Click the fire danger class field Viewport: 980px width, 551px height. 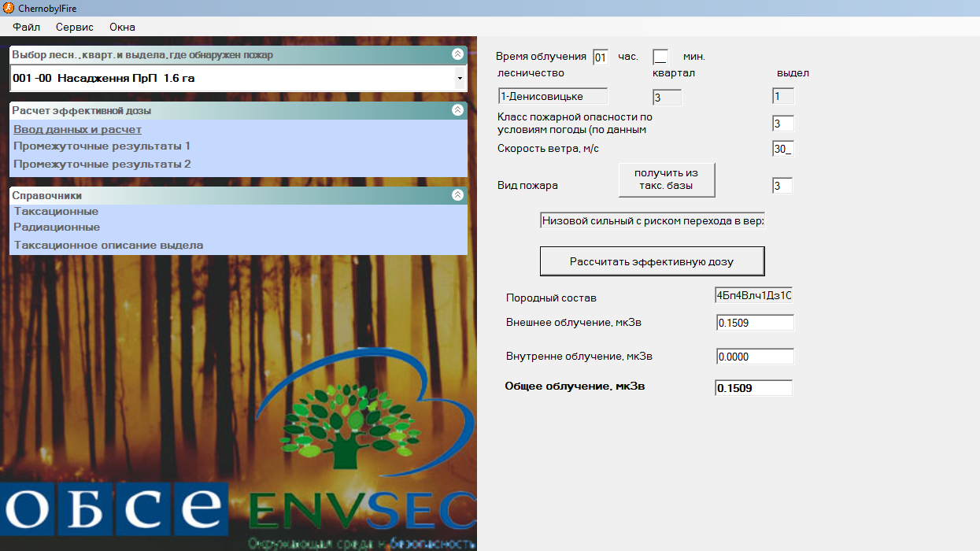782,124
